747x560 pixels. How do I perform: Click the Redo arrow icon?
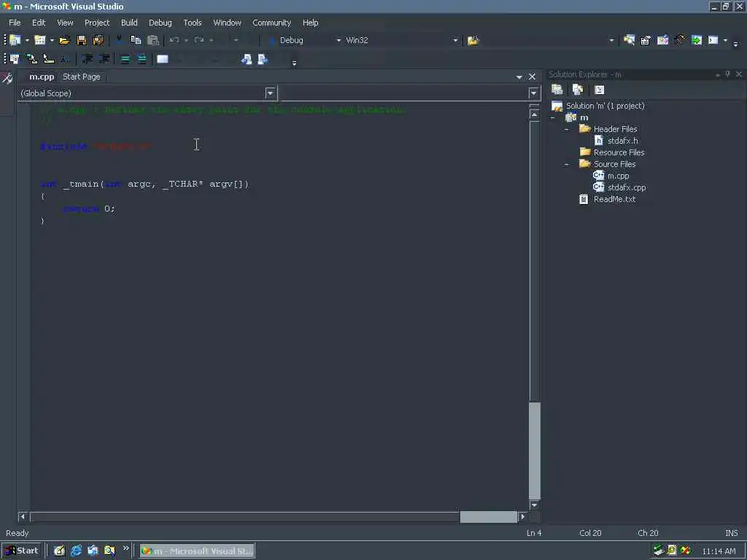(199, 41)
